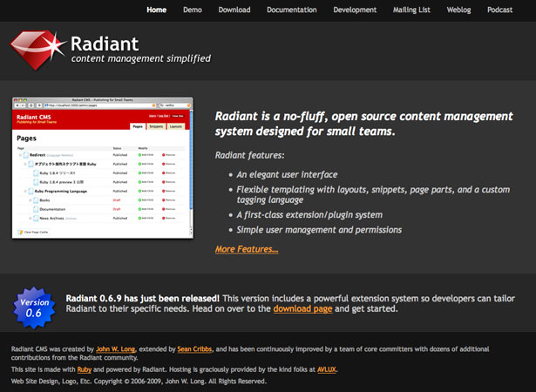The image size is (536, 392).
Task: Follow the Ruby link in the footer
Action: pos(84,369)
